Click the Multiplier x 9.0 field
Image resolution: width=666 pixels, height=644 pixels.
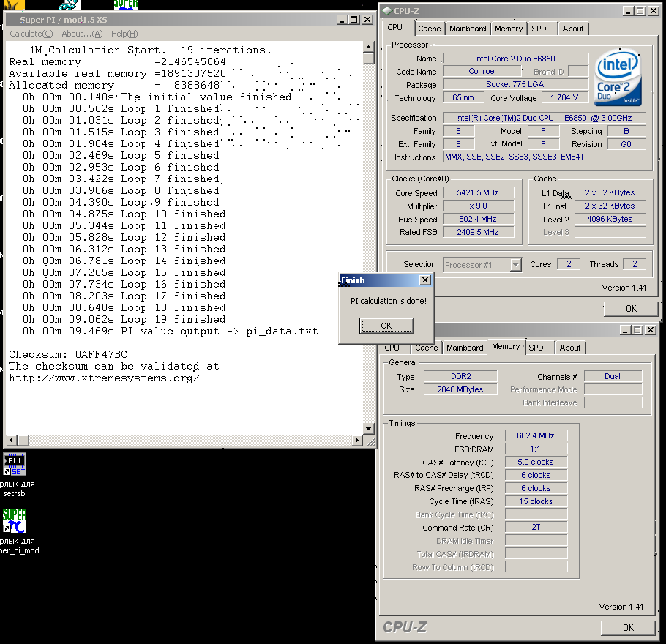point(478,206)
